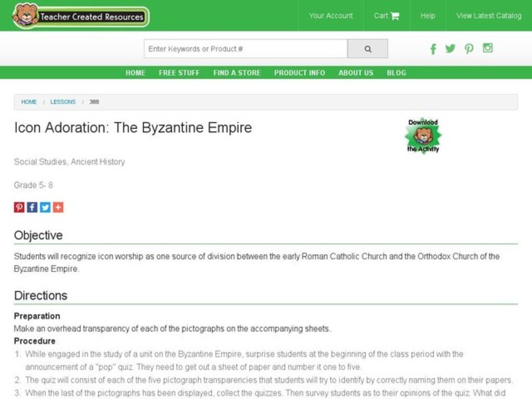Navigate back using the LESSONS breadcrumb

[x=63, y=102]
